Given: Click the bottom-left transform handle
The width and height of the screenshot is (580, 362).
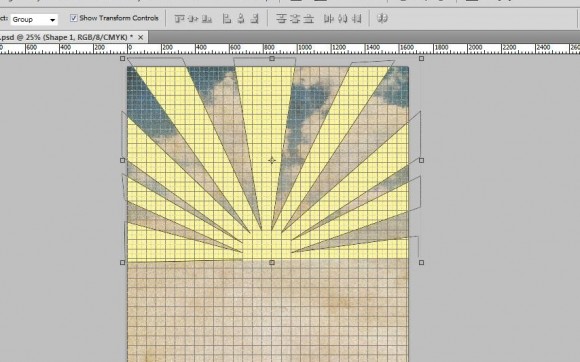Looking at the screenshot, I should coord(123,263).
